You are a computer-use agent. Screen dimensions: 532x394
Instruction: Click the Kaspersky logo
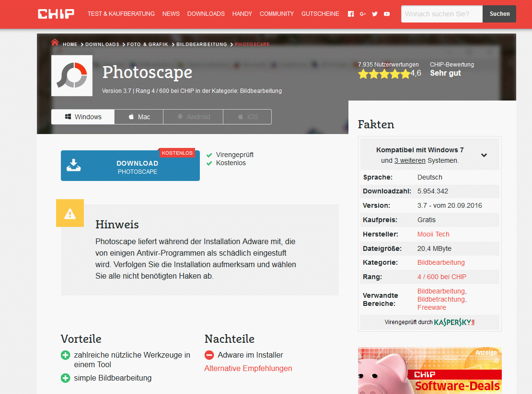point(454,322)
